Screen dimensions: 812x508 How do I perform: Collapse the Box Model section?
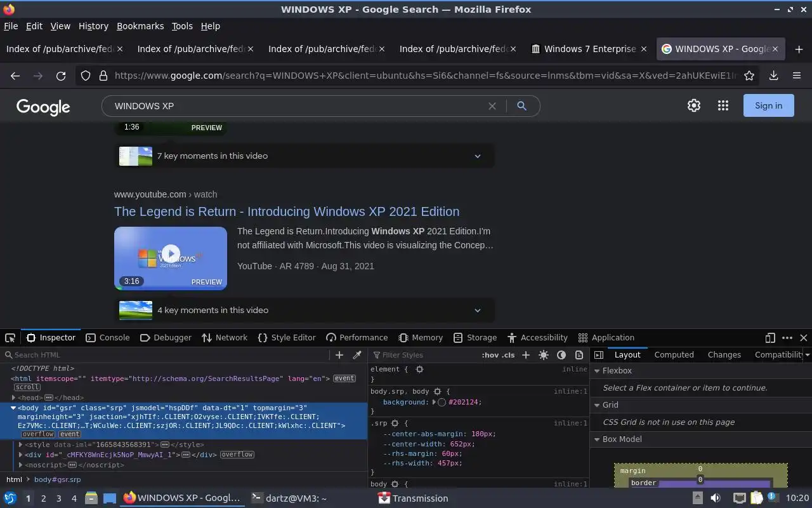[597, 439]
